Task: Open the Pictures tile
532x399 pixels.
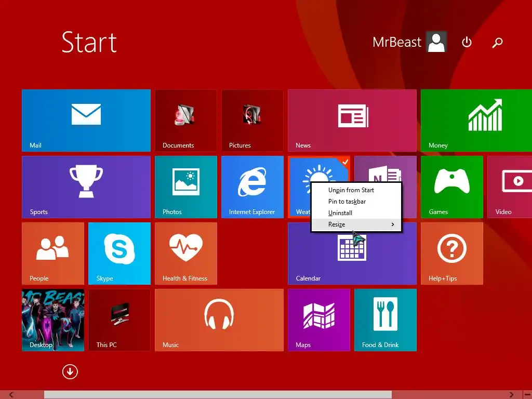Action: click(252, 121)
